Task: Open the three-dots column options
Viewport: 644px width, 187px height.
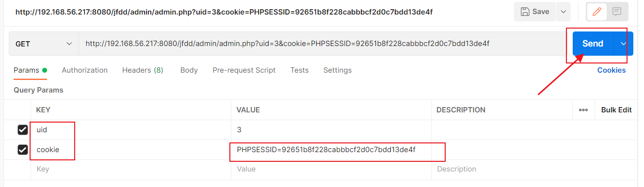Action: pyautogui.click(x=583, y=110)
